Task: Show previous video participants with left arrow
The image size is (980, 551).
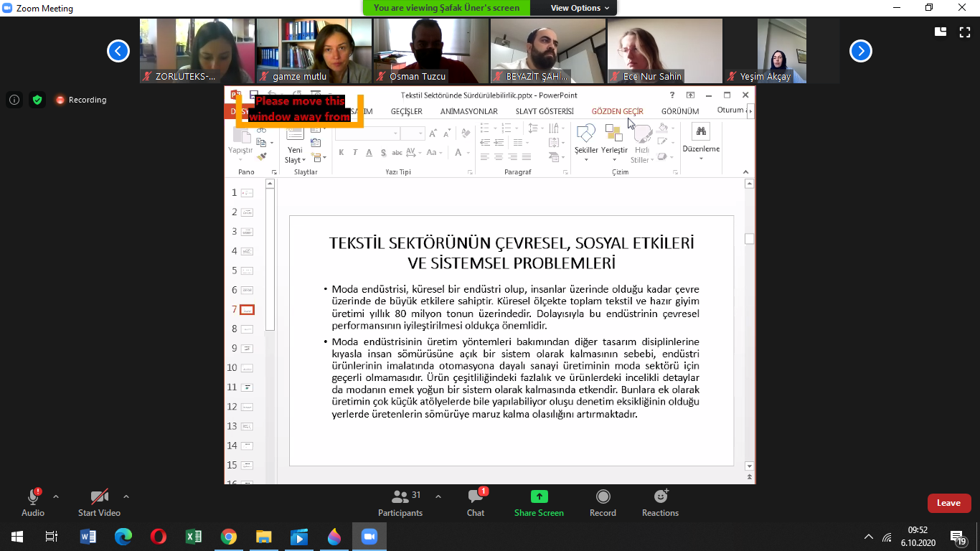Action: (x=118, y=51)
